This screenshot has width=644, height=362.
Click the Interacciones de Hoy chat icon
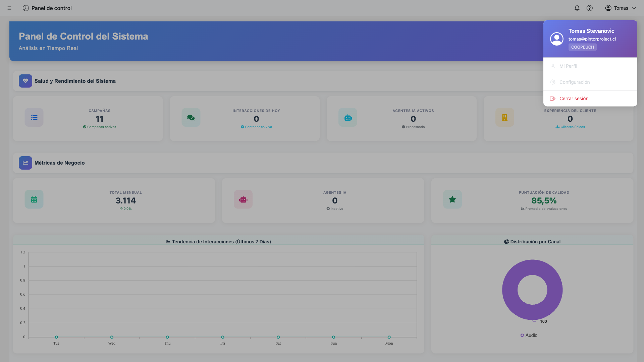click(x=191, y=117)
